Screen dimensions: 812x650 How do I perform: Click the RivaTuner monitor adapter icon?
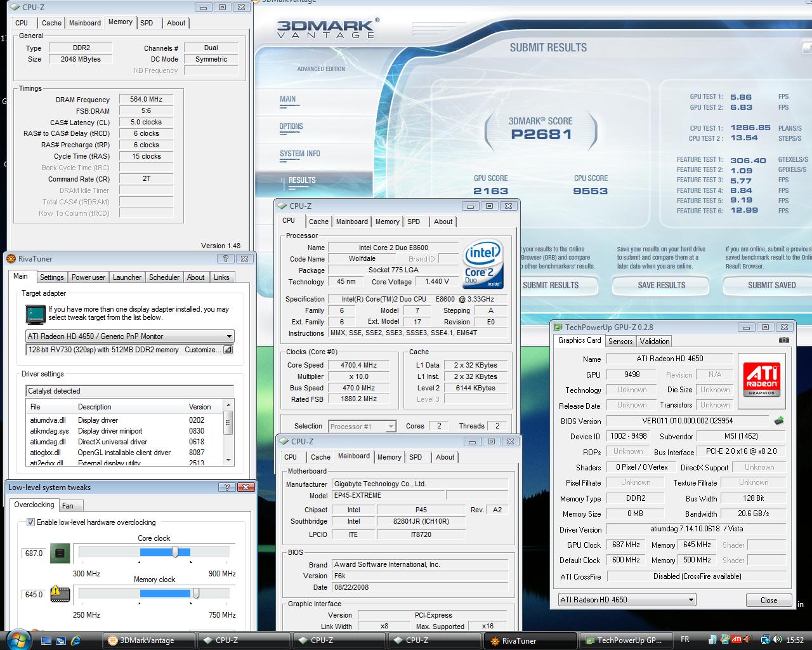coord(36,314)
